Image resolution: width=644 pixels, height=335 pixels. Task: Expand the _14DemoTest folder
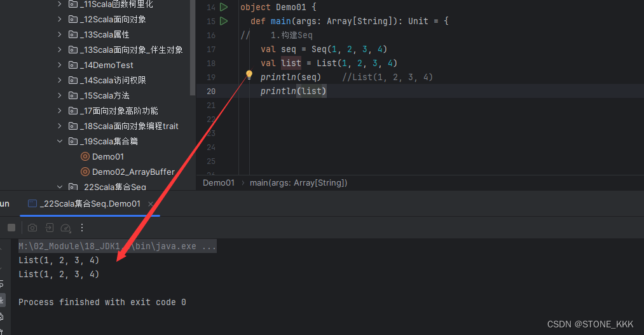tap(60, 64)
